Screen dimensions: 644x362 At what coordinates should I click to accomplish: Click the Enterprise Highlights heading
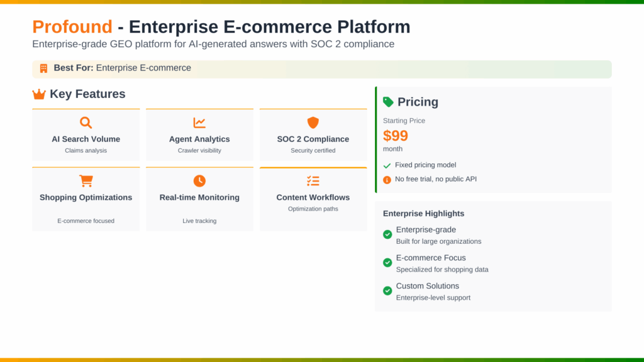425,214
